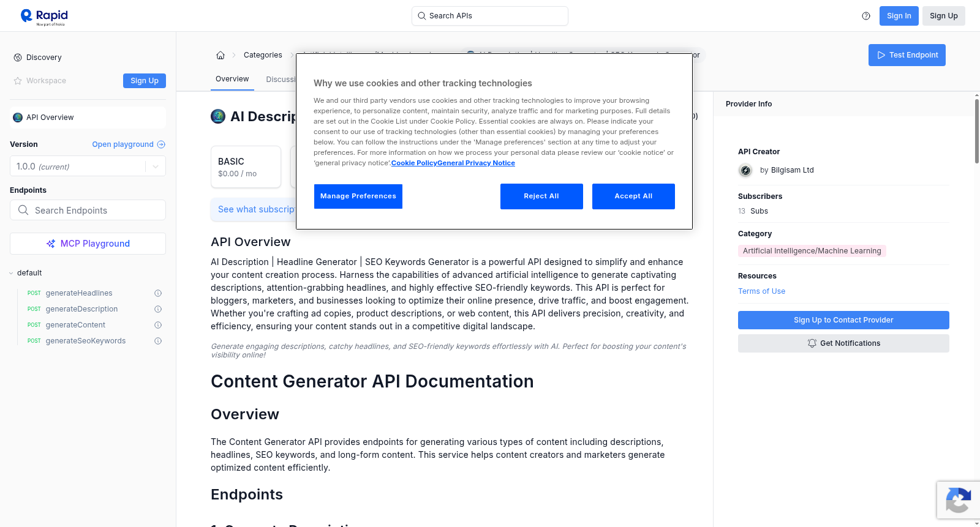The width and height of the screenshot is (980, 527).
Task: Open the General Privacy Notice link
Action: [x=476, y=163]
